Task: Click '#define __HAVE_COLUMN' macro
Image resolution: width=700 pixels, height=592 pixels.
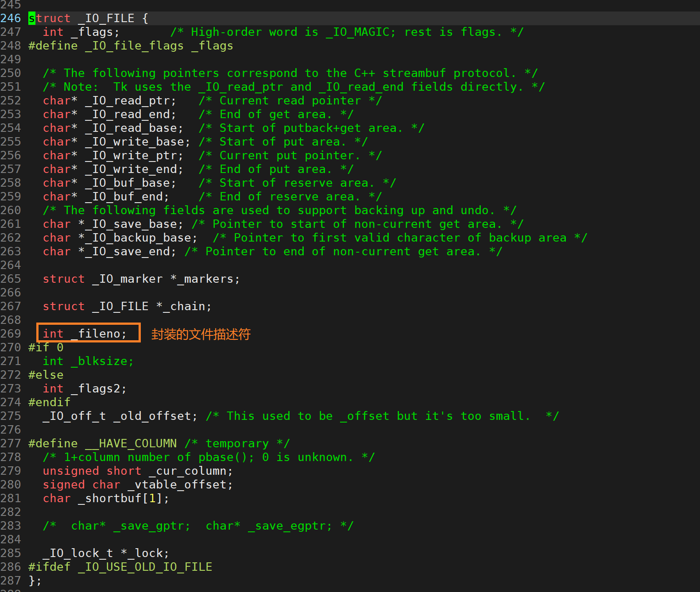Action: point(102,443)
